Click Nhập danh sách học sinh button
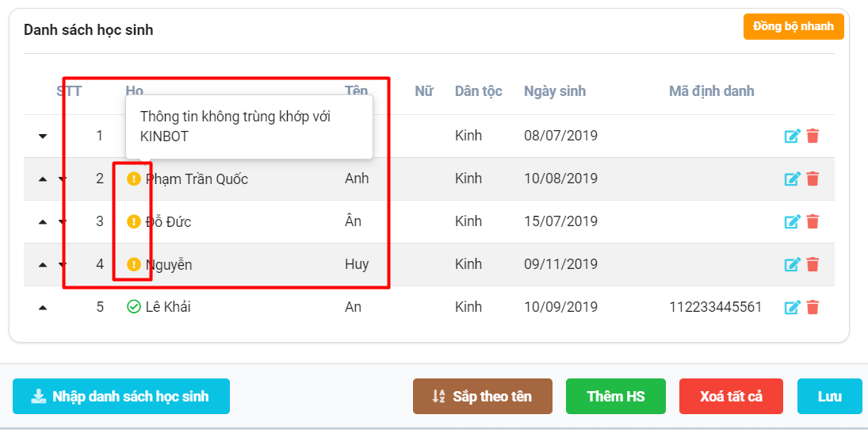 pos(121,396)
